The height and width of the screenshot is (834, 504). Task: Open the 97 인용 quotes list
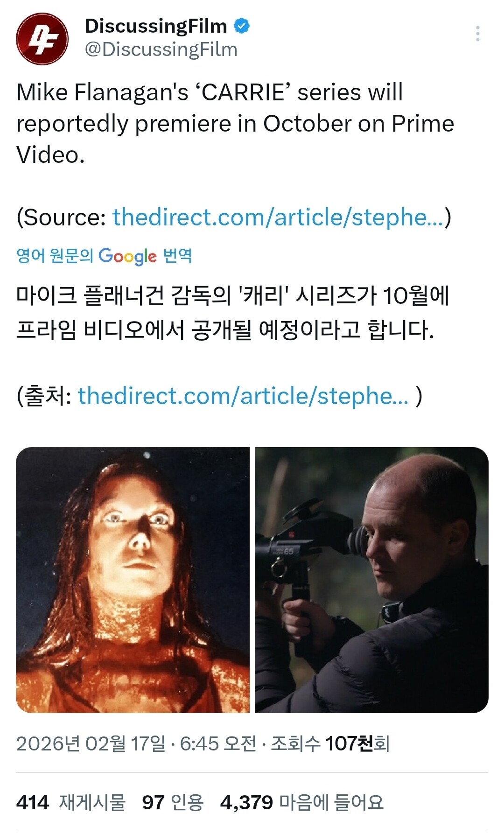pyautogui.click(x=173, y=802)
